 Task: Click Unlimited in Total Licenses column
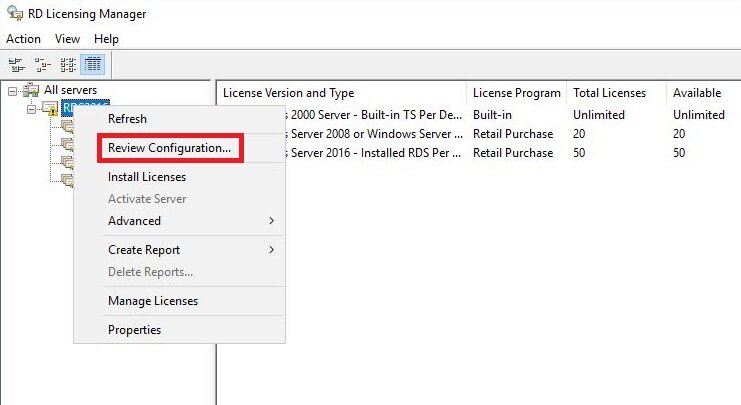pyautogui.click(x=599, y=115)
